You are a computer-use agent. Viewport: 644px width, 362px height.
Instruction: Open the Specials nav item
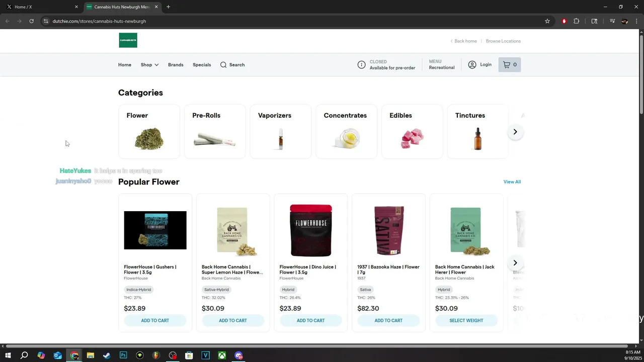tap(202, 64)
